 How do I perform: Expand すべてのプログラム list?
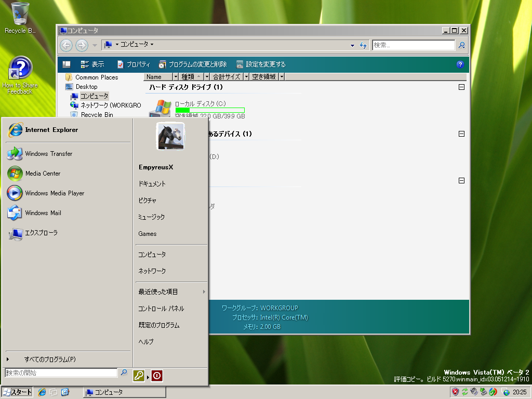49,360
